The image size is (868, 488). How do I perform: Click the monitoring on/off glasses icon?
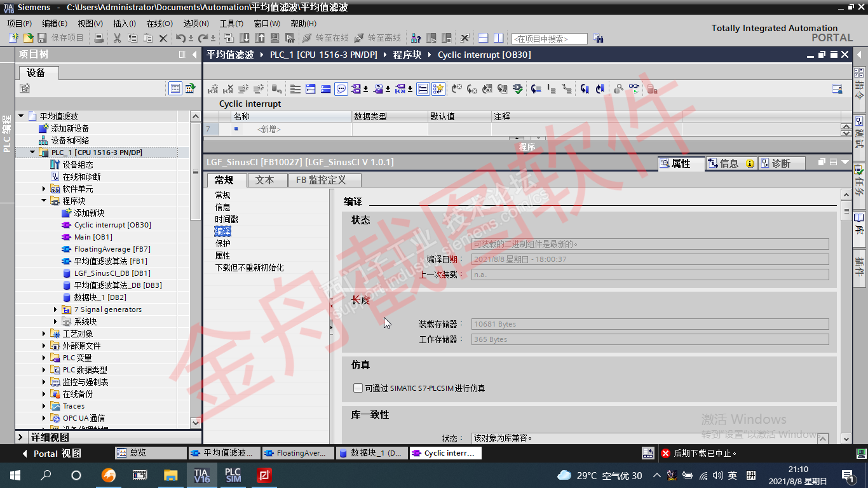pyautogui.click(x=634, y=89)
